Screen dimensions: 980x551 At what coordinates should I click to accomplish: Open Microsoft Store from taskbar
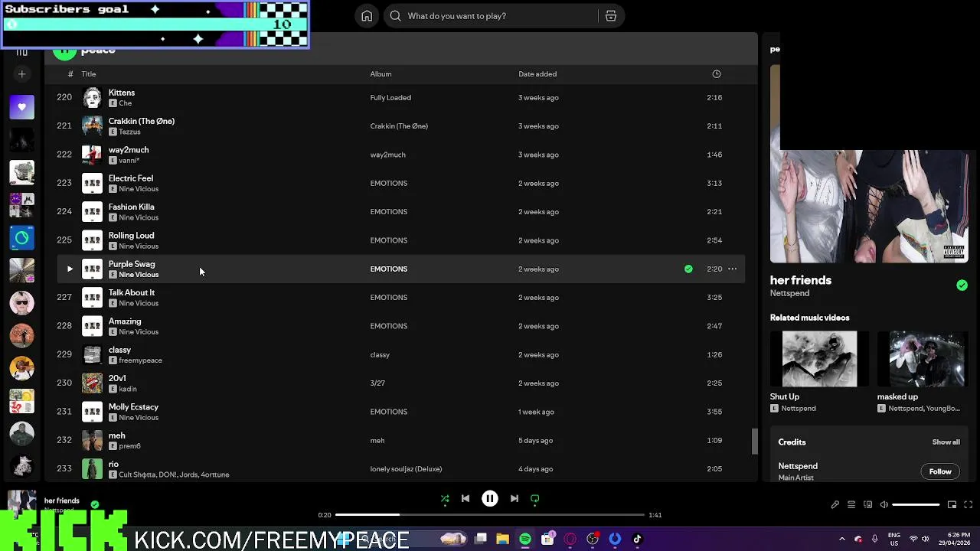tap(547, 540)
